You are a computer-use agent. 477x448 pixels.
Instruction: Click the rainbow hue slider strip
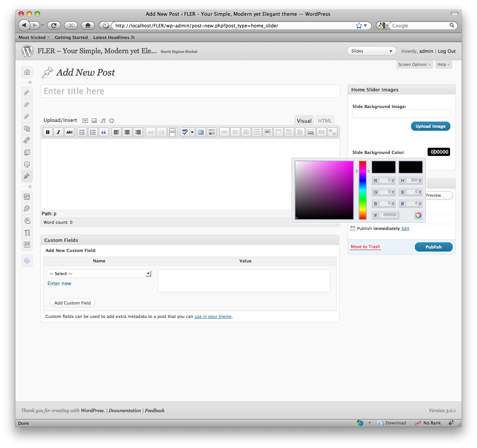point(362,190)
